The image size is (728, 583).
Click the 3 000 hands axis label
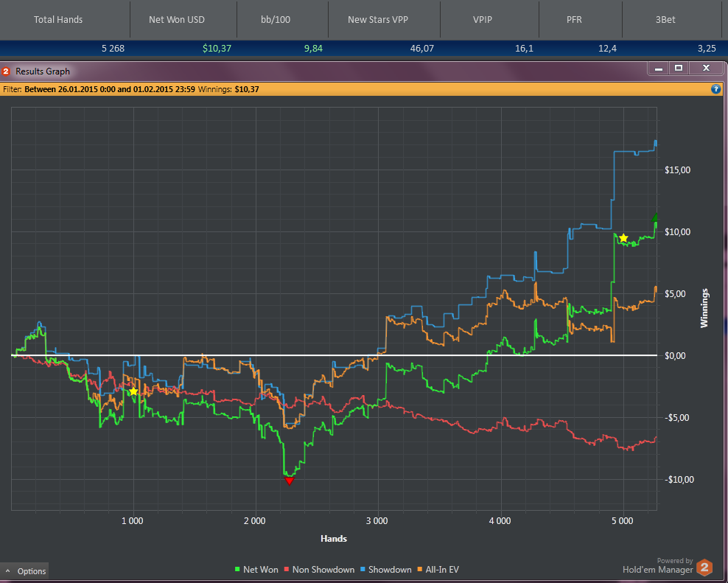point(377,521)
